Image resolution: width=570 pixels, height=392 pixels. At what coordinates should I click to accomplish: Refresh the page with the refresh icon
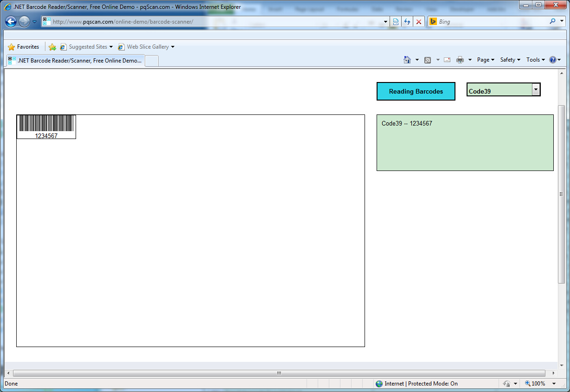click(407, 22)
